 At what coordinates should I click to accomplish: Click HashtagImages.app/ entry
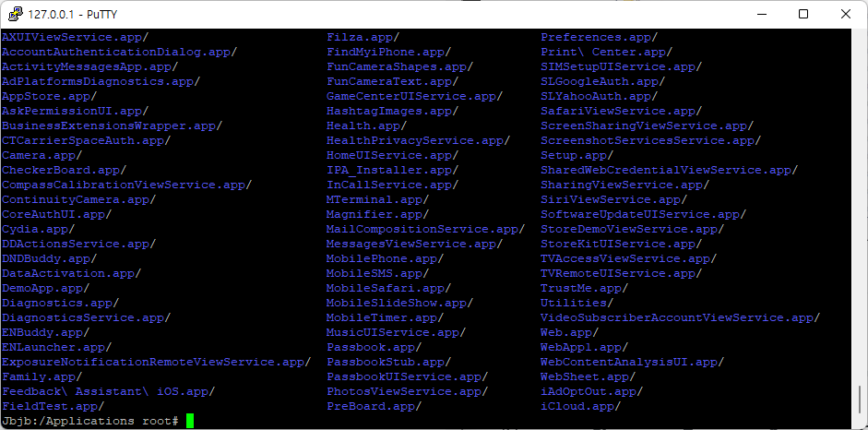(392, 112)
